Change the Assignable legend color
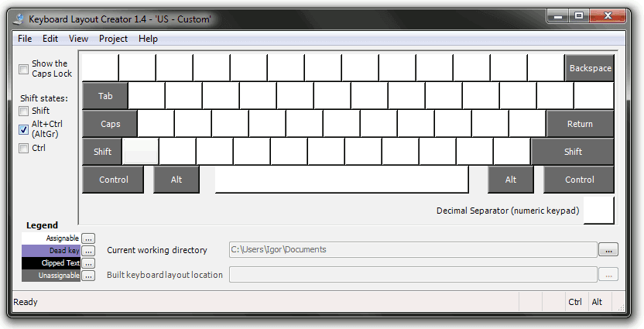Screen dimensions: 644x329 click(88, 238)
